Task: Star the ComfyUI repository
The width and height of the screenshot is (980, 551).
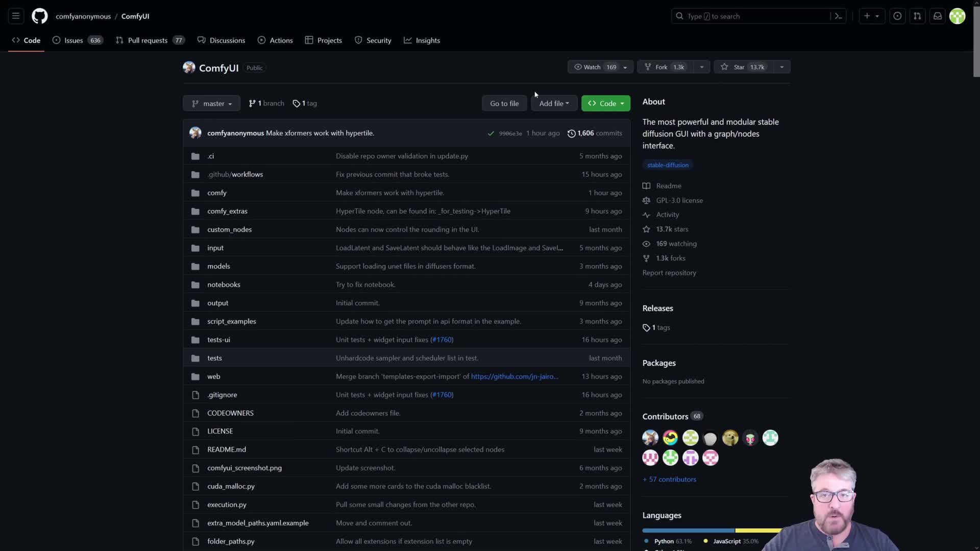Action: pos(744,67)
